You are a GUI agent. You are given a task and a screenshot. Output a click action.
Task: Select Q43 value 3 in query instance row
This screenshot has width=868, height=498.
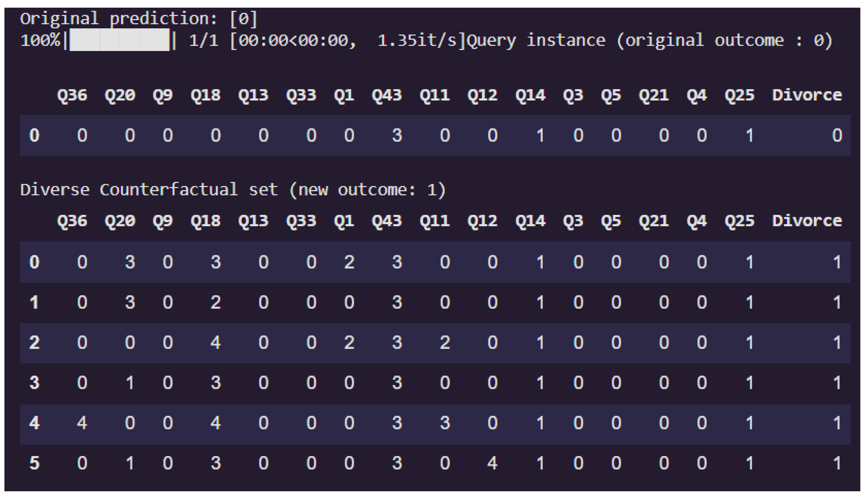click(397, 136)
